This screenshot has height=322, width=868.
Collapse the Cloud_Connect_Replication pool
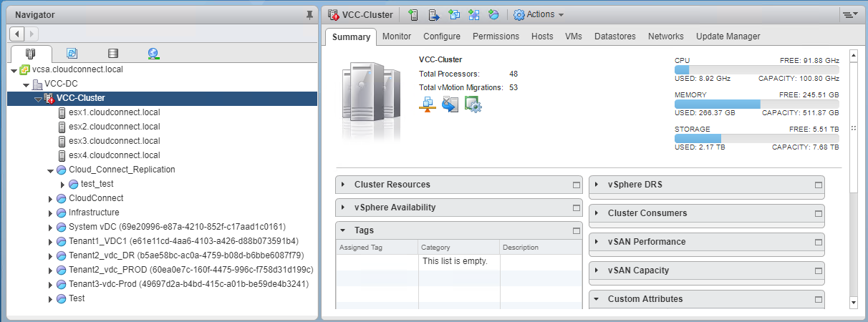click(51, 170)
